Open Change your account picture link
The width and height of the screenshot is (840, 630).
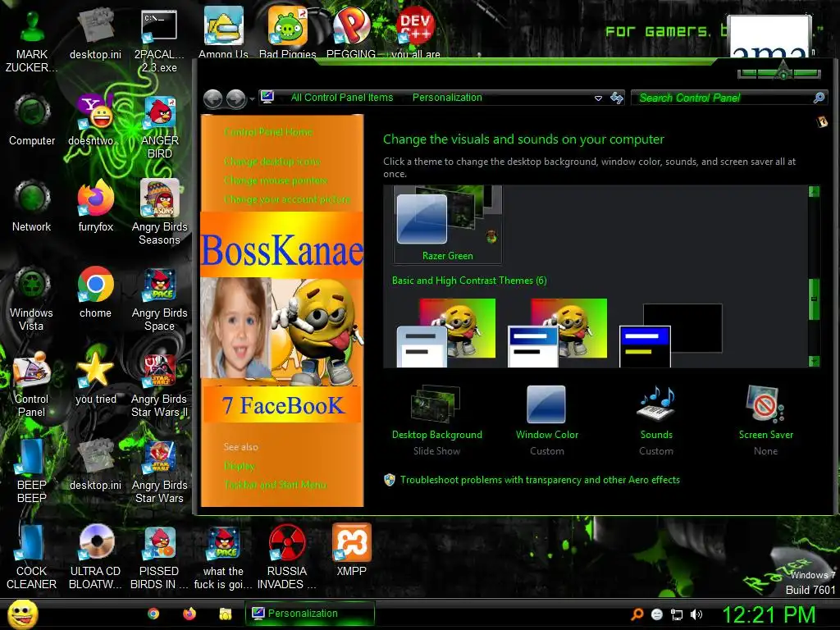click(286, 199)
